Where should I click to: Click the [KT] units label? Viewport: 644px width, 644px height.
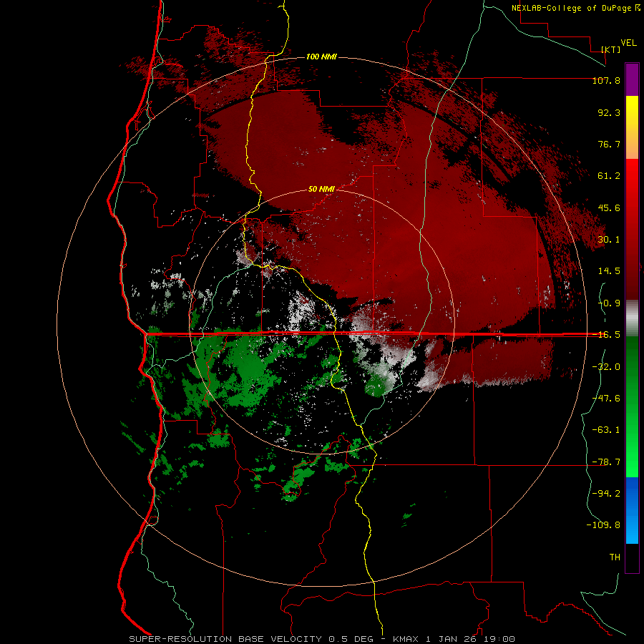tap(611, 49)
